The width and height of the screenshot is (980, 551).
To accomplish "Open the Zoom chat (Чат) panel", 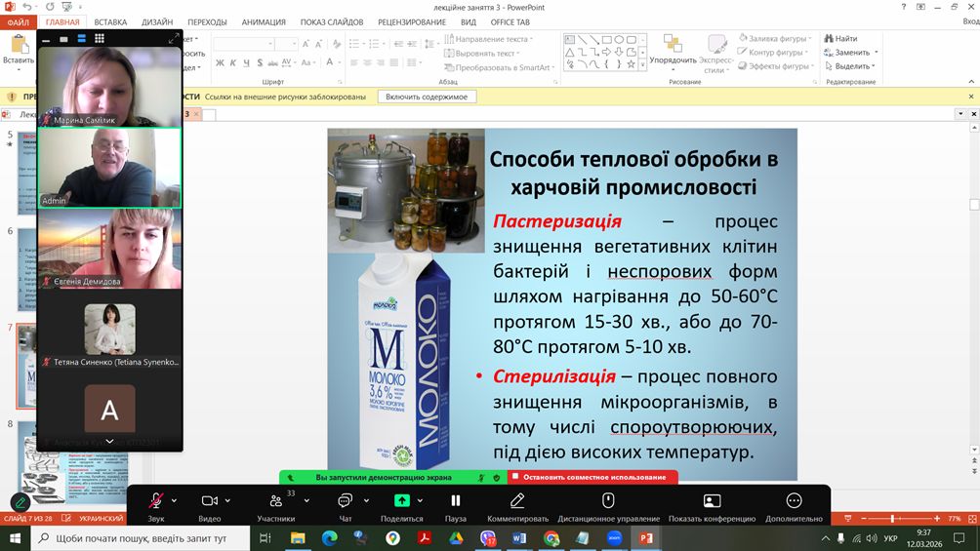I will pyautogui.click(x=345, y=500).
